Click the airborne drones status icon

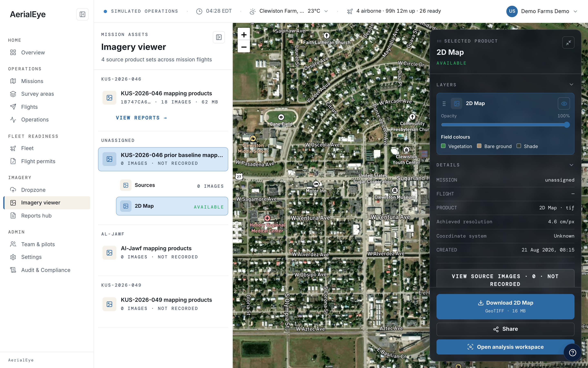[x=350, y=11]
